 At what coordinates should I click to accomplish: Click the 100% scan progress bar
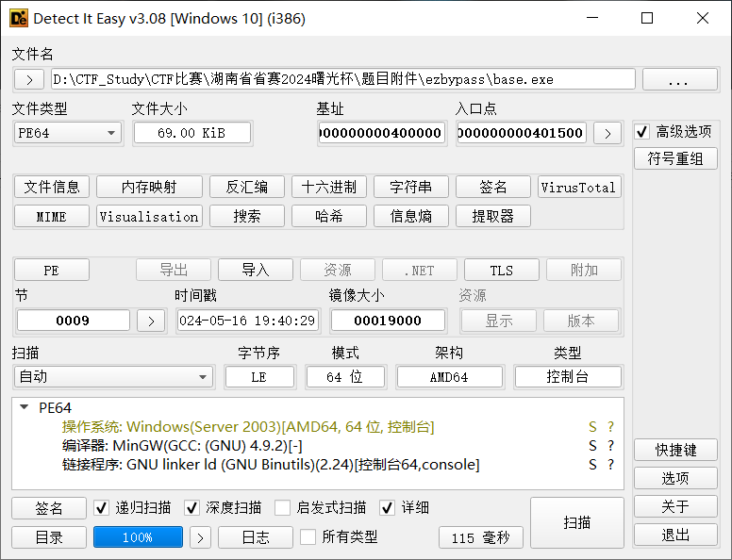[x=138, y=537]
